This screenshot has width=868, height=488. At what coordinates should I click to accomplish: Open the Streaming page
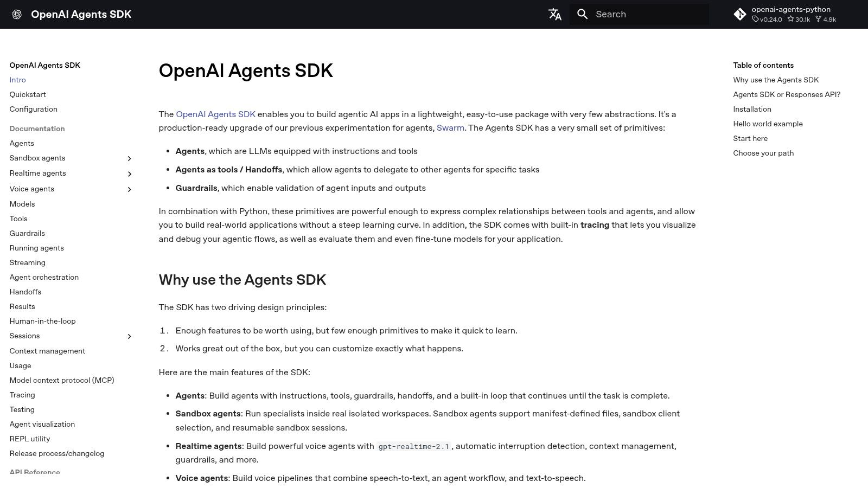click(28, 262)
